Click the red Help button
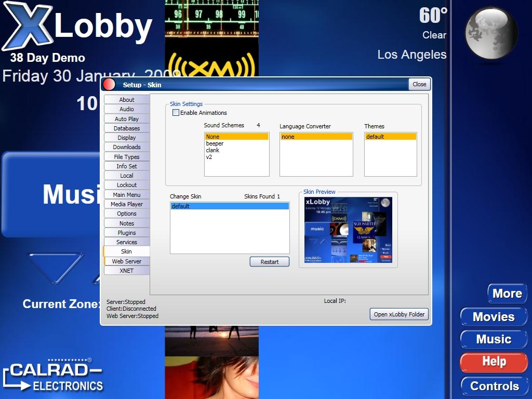The height and width of the screenshot is (399, 532). tap(494, 362)
